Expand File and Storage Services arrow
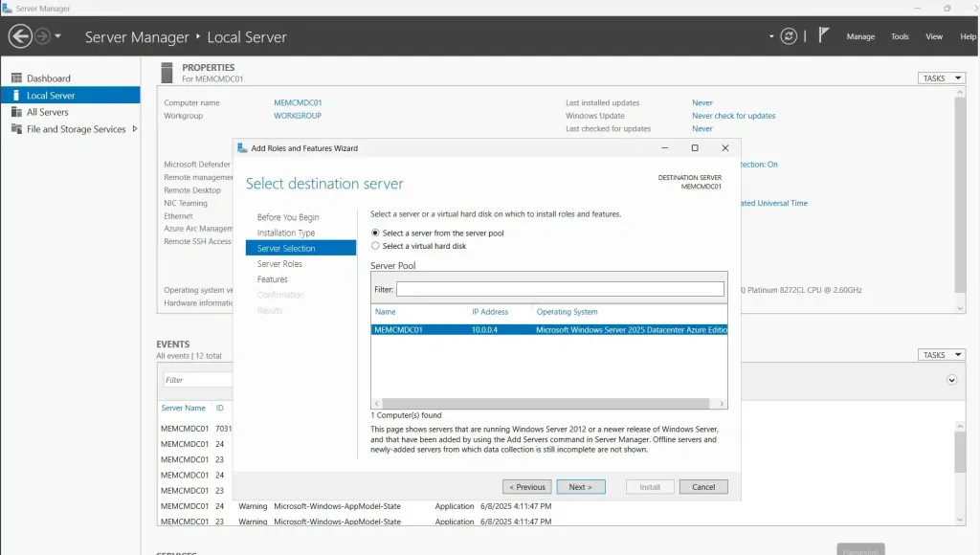 click(134, 129)
